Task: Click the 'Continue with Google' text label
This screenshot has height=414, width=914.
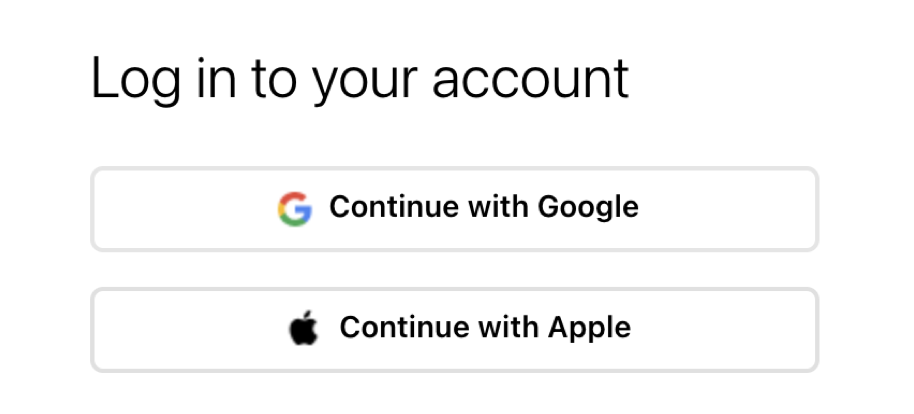Action: click(x=484, y=208)
